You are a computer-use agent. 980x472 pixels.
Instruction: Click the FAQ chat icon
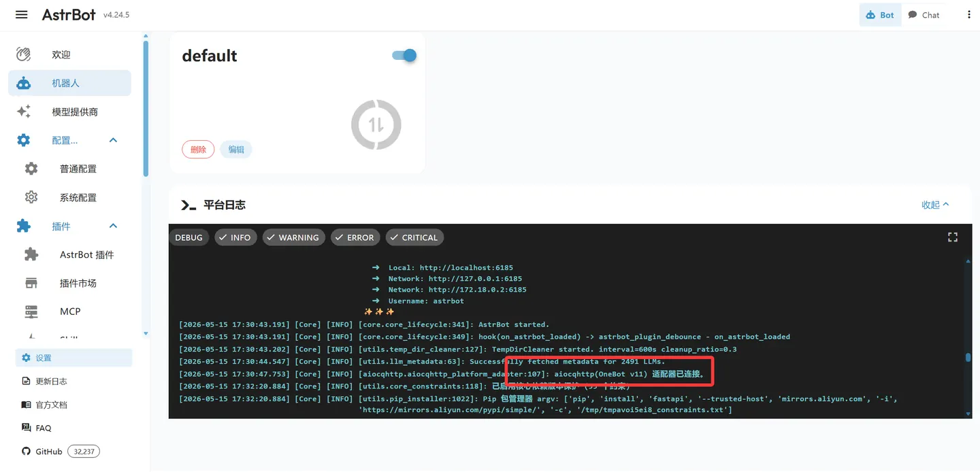[x=26, y=428]
